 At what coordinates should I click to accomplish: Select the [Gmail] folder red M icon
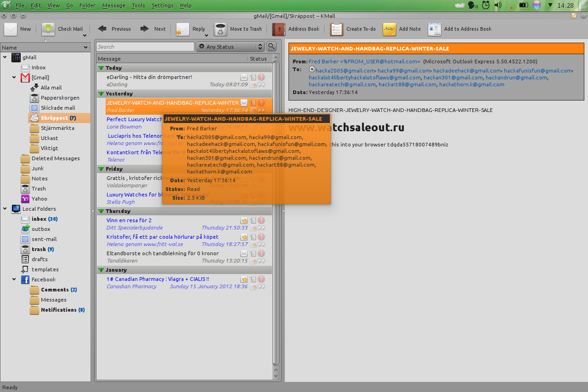click(x=25, y=78)
